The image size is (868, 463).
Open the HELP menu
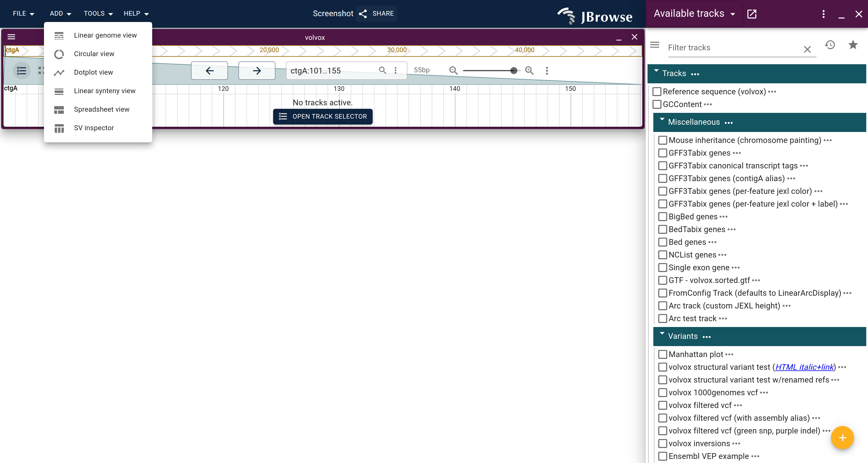coord(136,14)
